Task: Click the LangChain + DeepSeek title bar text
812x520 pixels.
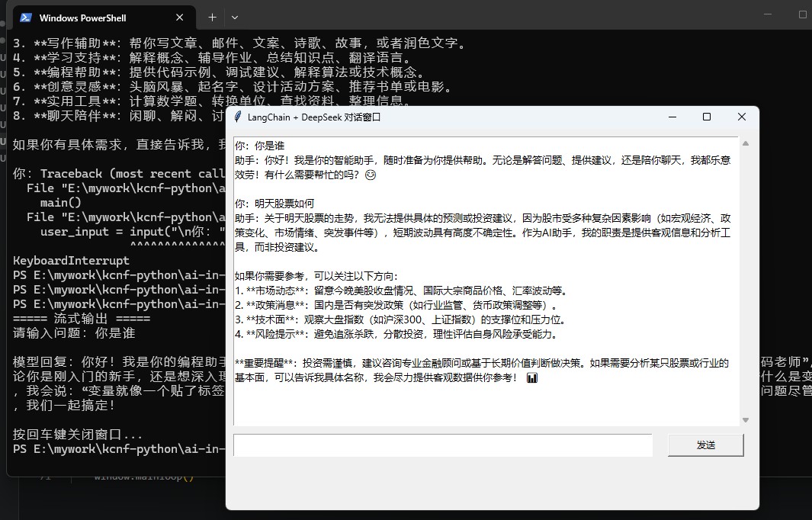Action: [x=314, y=117]
